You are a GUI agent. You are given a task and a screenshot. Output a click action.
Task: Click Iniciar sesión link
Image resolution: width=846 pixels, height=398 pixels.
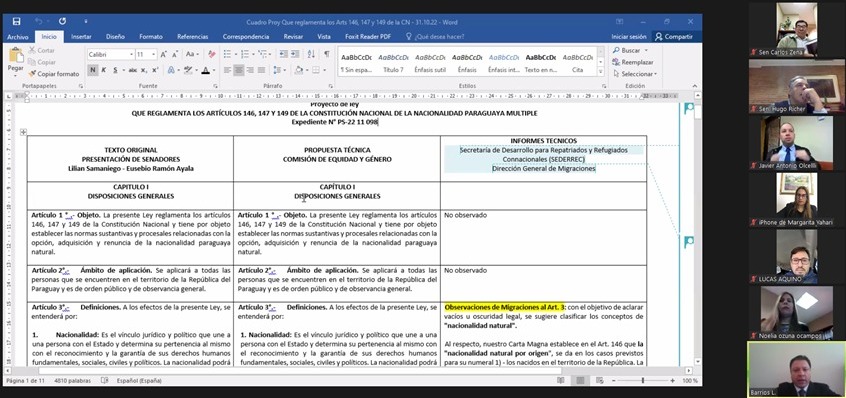(x=629, y=37)
